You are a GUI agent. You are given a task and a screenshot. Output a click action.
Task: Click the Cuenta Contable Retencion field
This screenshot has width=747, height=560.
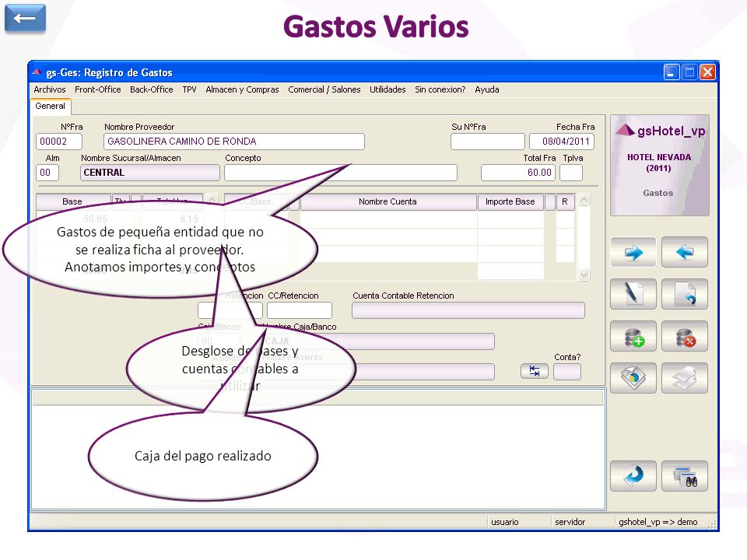pyautogui.click(x=468, y=310)
